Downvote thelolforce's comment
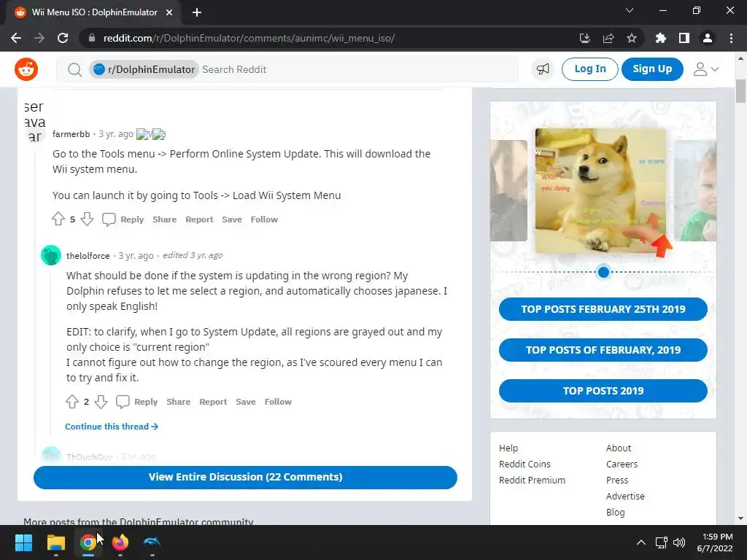Screen dimensions: 747x560 point(101,402)
